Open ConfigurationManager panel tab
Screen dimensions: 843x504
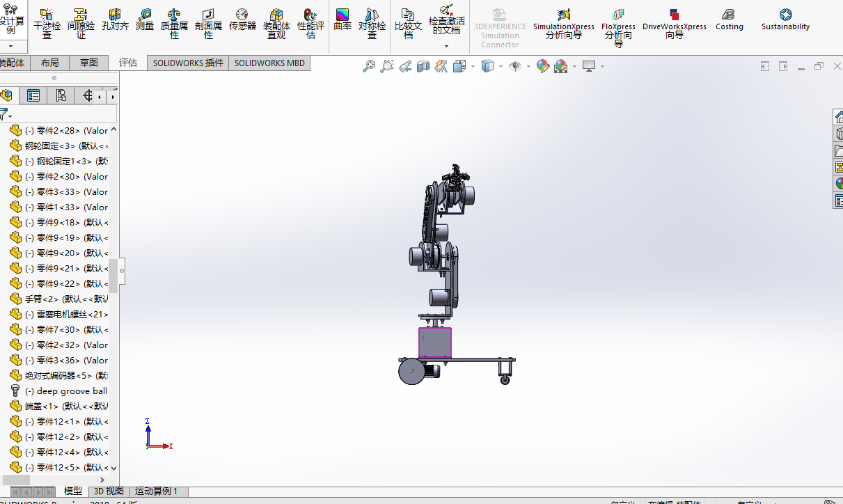click(61, 95)
